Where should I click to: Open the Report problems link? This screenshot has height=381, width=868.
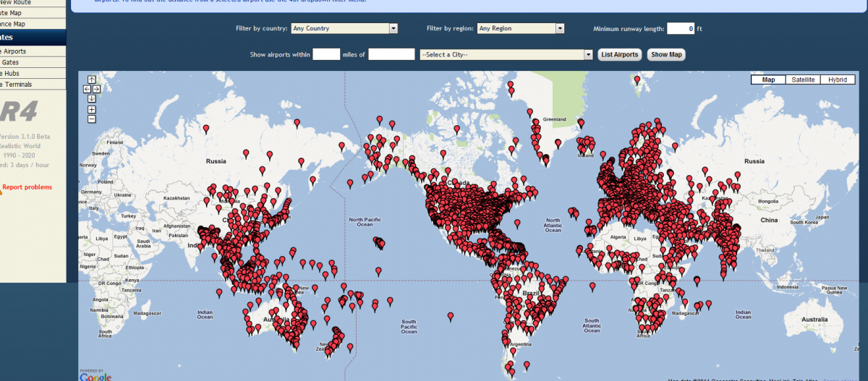pyautogui.click(x=27, y=187)
